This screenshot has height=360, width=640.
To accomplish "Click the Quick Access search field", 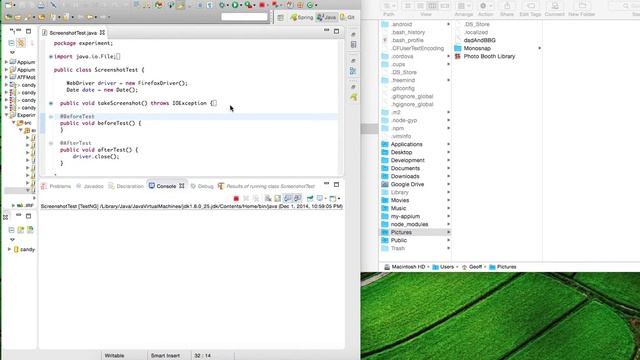I will pos(244,17).
